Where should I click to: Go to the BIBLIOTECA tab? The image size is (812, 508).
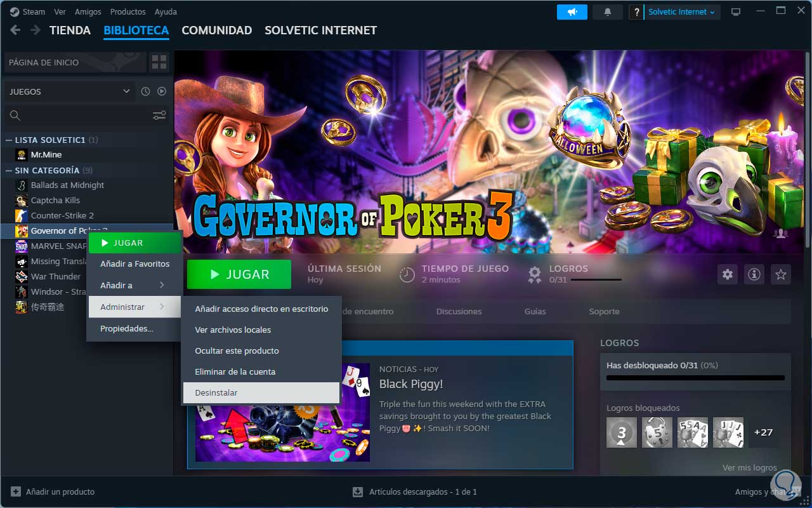136,30
